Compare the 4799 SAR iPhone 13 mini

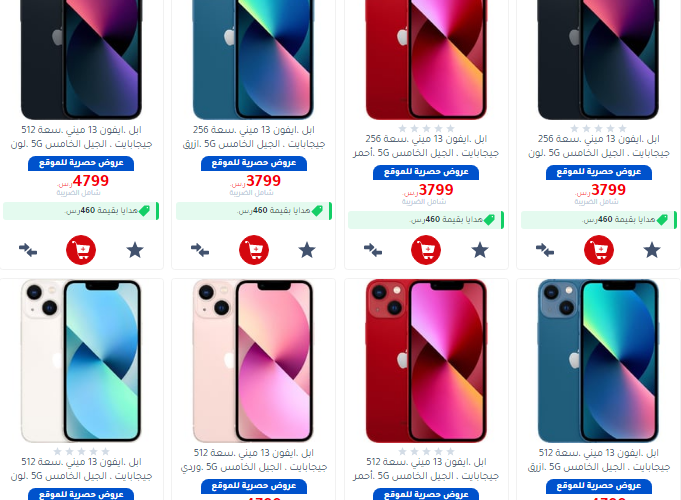pos(28,250)
